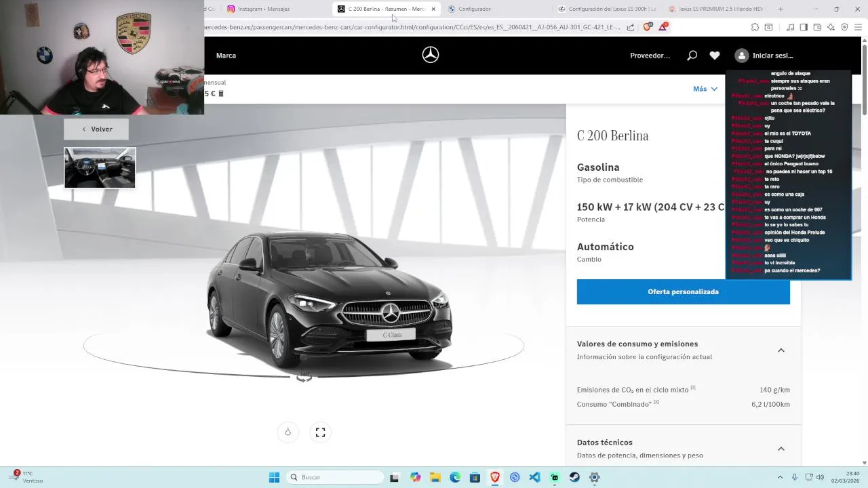Open Visual Studio Code from taskbar
Viewport: 868px width, 488px height.
[534, 477]
